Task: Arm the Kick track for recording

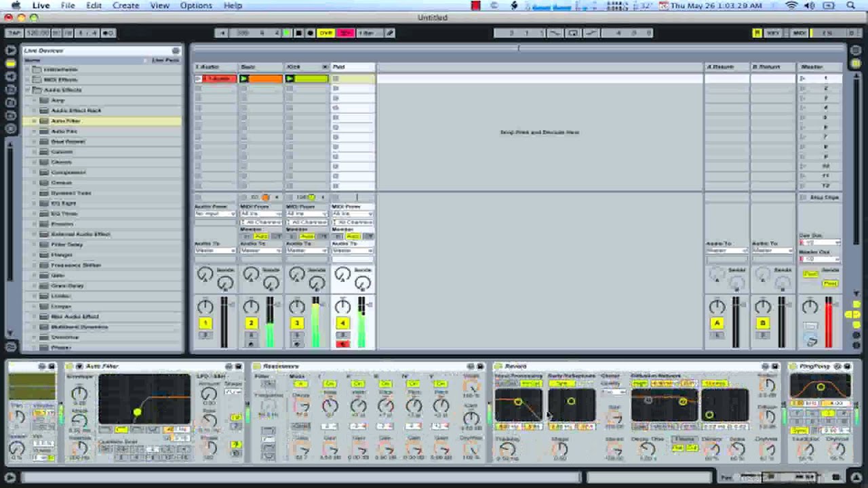Action: (x=296, y=344)
